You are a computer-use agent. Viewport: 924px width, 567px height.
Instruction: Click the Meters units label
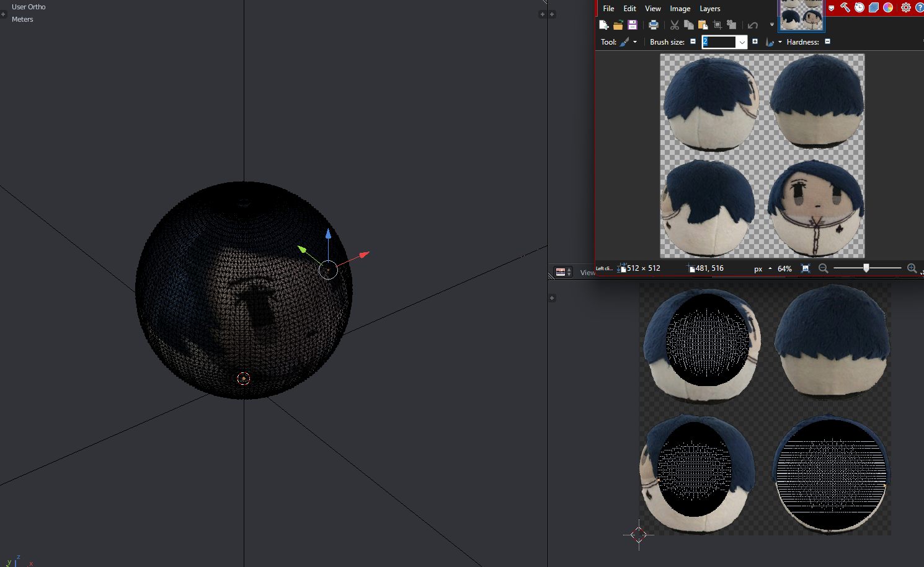tap(22, 19)
